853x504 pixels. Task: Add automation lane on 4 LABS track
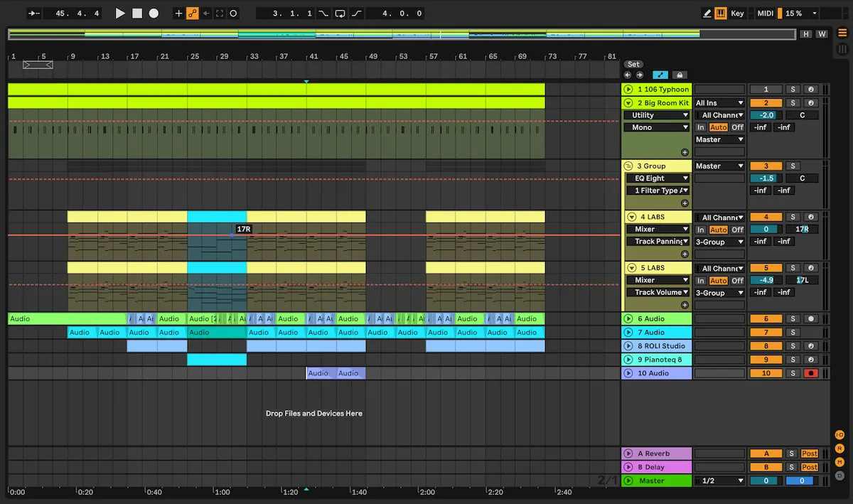(x=685, y=254)
